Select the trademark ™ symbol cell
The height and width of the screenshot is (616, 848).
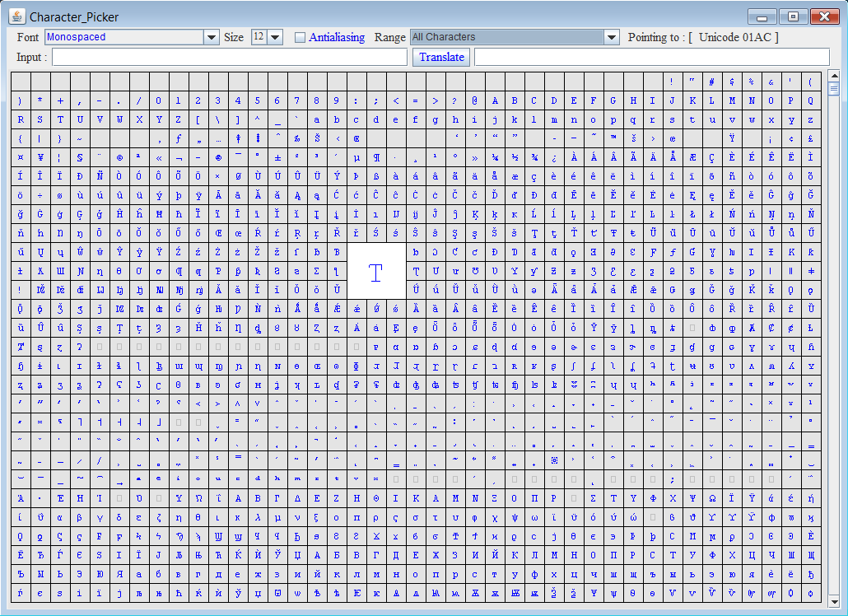pos(613,138)
